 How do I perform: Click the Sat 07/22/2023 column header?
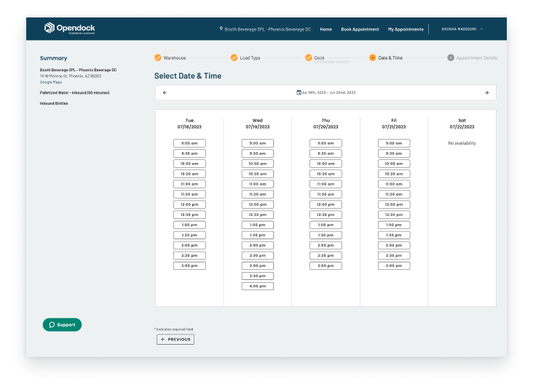[462, 124]
